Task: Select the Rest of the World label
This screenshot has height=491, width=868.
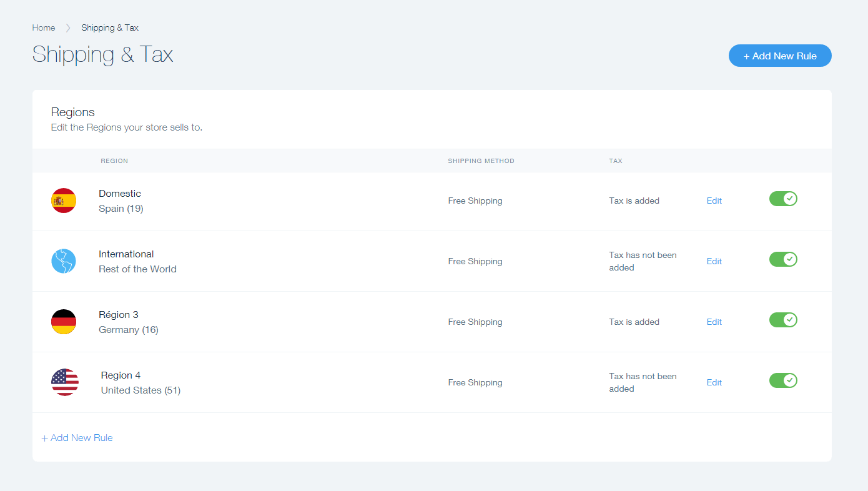Action: 137,269
